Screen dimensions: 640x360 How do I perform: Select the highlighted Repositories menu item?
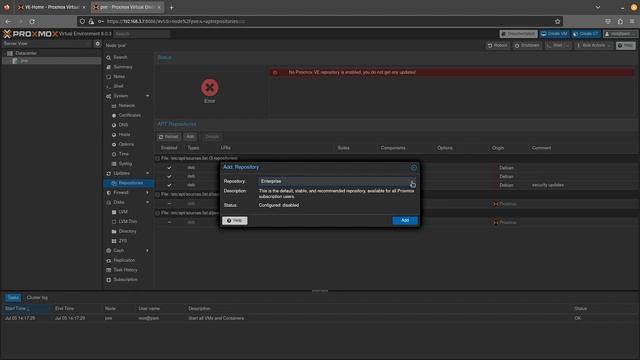tap(129, 183)
